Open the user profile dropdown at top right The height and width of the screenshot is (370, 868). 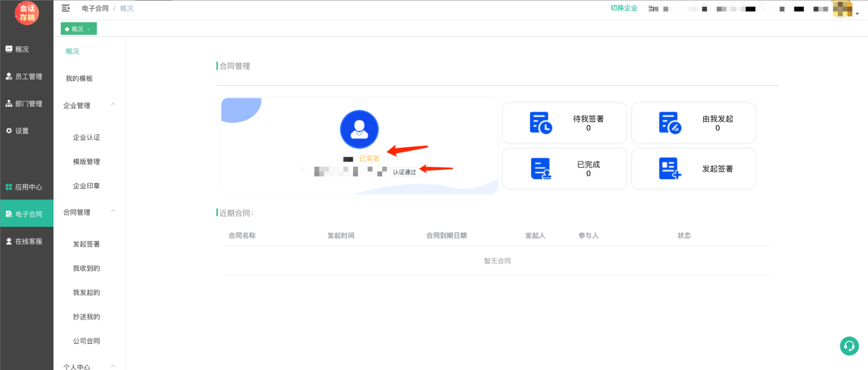coord(845,10)
